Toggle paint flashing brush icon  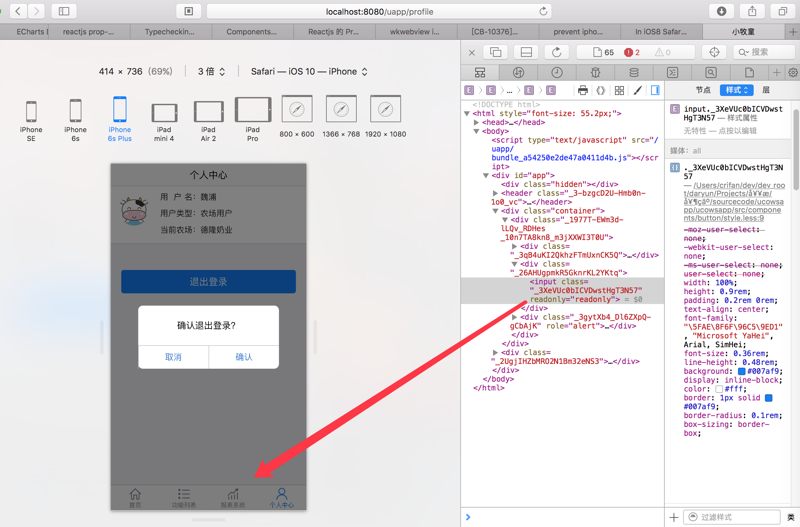click(638, 90)
